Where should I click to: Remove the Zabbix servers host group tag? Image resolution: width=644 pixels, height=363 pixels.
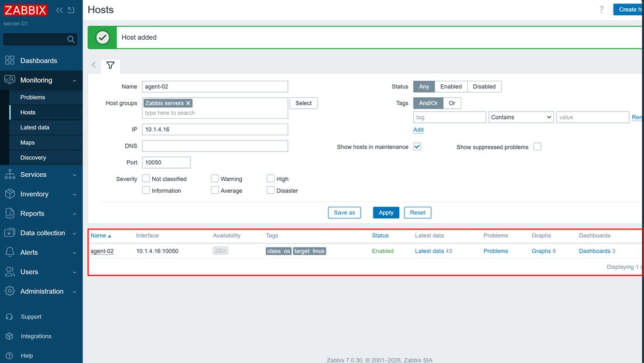[188, 103]
